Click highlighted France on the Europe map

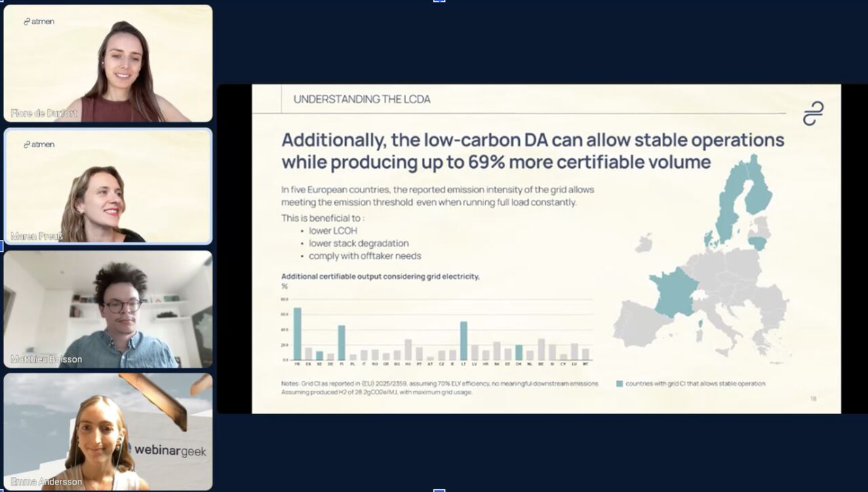[675, 293]
